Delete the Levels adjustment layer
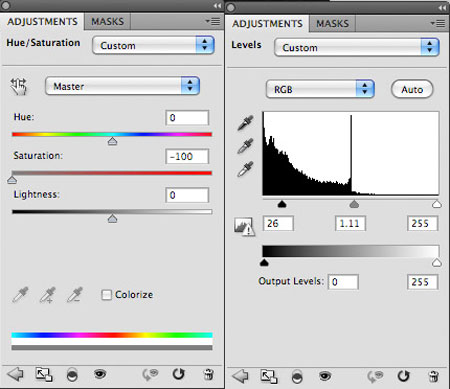The width and height of the screenshot is (450, 389). coord(433,376)
